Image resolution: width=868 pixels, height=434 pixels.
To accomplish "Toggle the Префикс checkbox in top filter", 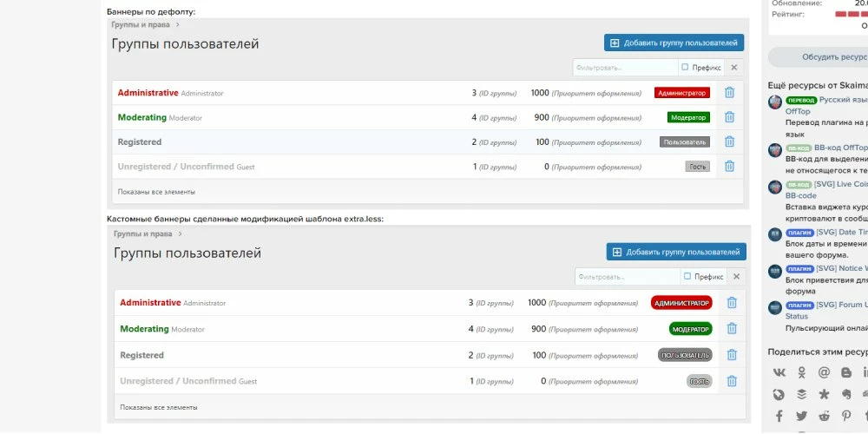I will 685,67.
